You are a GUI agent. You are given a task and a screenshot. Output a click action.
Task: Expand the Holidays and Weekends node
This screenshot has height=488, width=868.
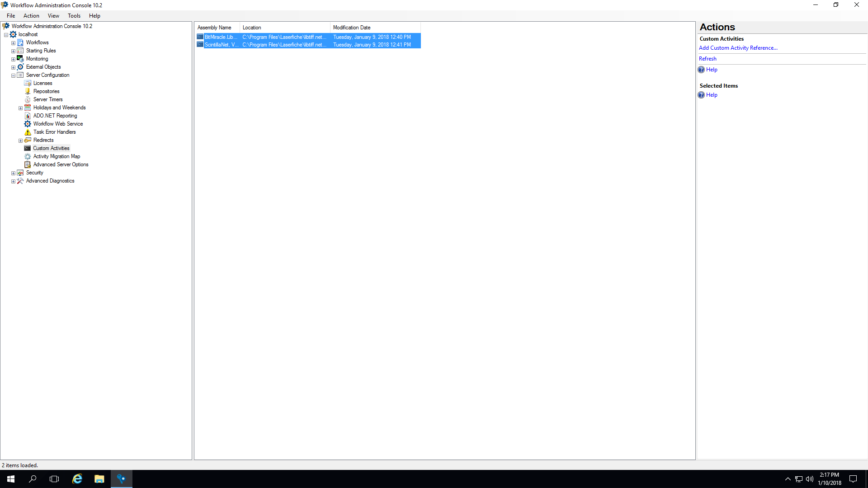[20, 108]
